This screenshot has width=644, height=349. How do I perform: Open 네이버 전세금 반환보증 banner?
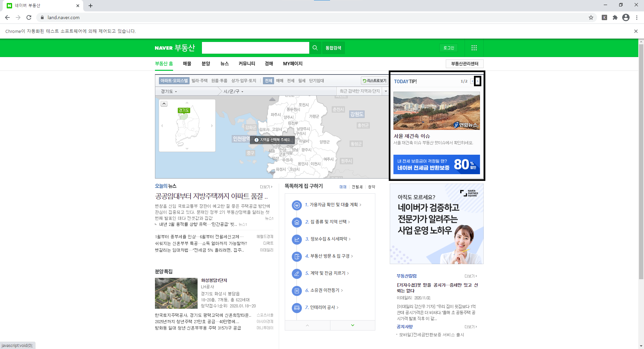click(x=437, y=164)
